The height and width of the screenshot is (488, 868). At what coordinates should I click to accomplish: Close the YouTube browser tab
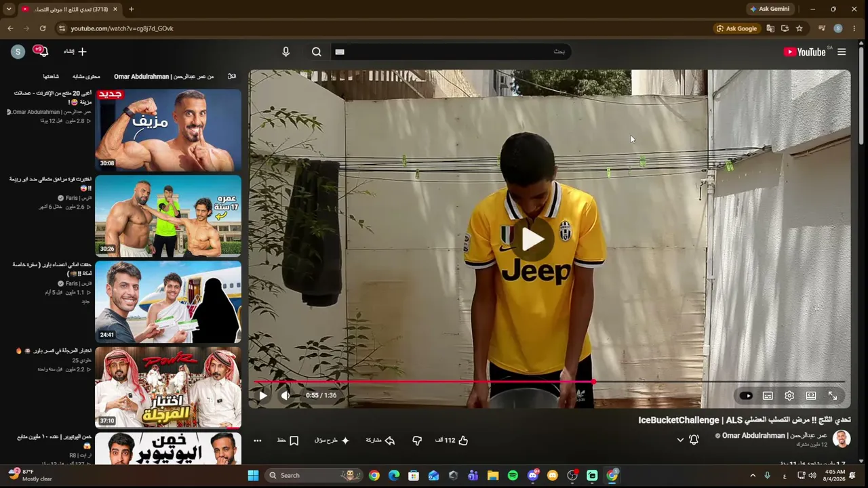coord(115,9)
